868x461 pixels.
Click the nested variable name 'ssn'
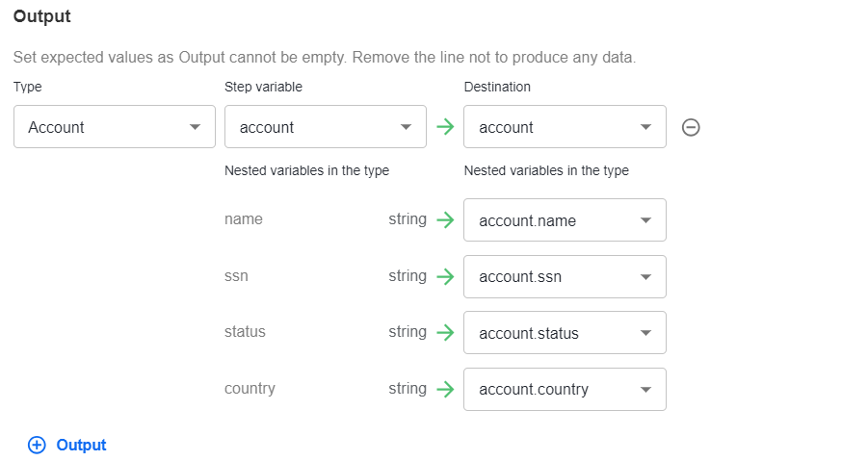[x=236, y=276]
